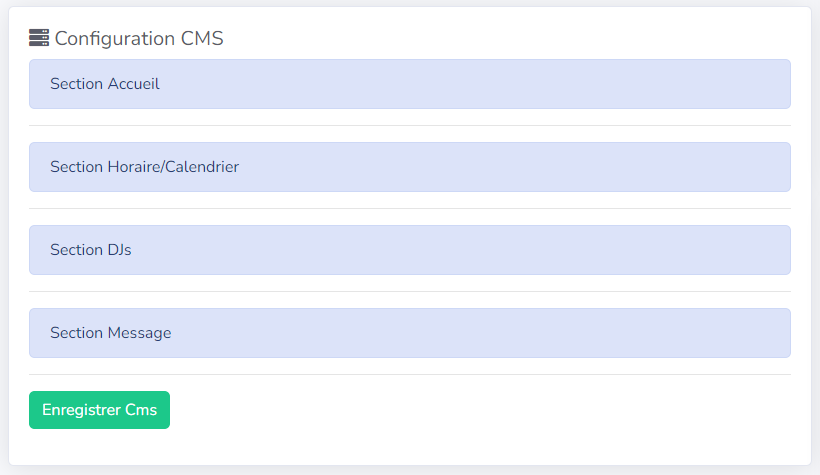Expand the Section Accueil panel
820x475 pixels.
click(x=409, y=84)
